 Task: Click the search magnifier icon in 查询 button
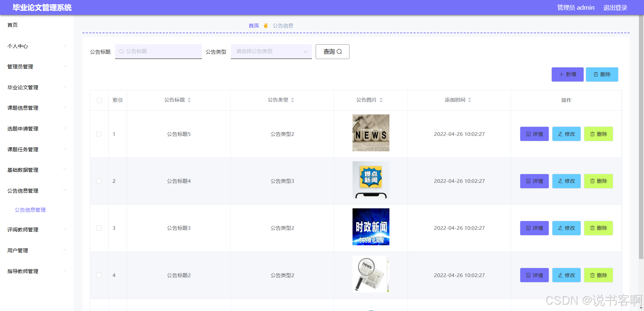339,52
